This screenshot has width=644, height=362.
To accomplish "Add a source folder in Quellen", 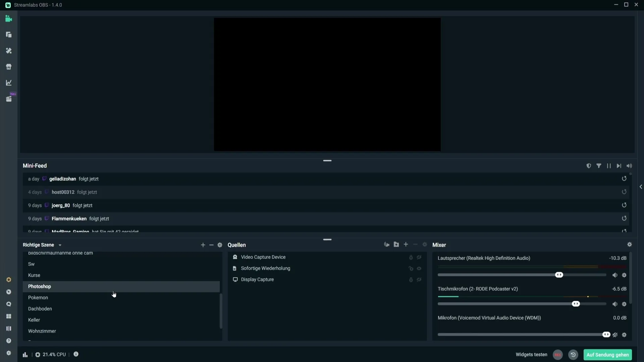I will (x=396, y=245).
